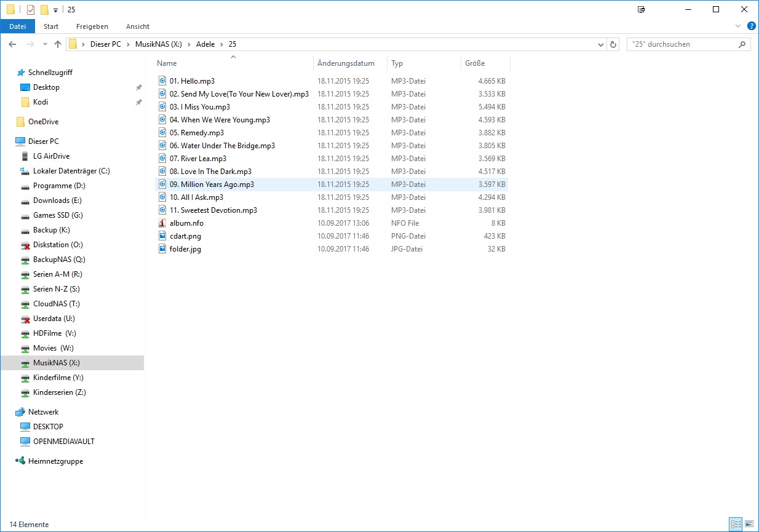The height and width of the screenshot is (532, 759).
Task: Click the album.nfo file icon
Action: pos(162,223)
